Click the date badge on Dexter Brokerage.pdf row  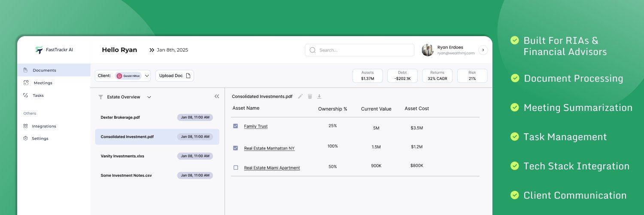point(195,117)
